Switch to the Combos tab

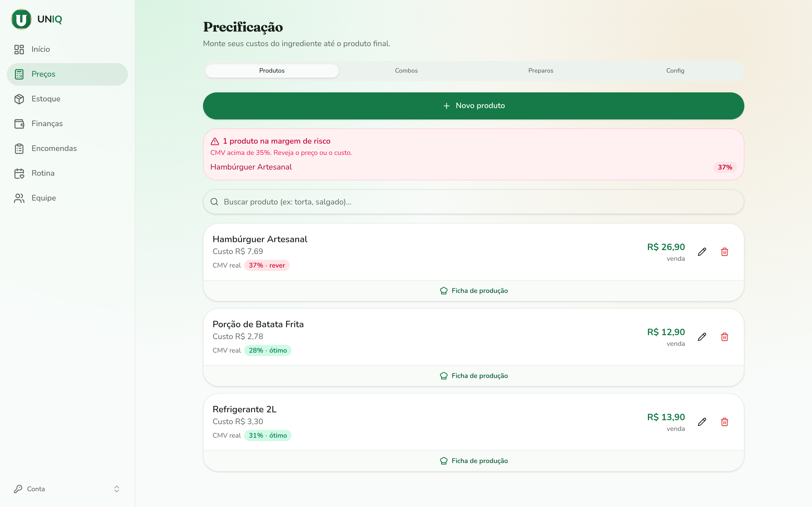[406, 71]
